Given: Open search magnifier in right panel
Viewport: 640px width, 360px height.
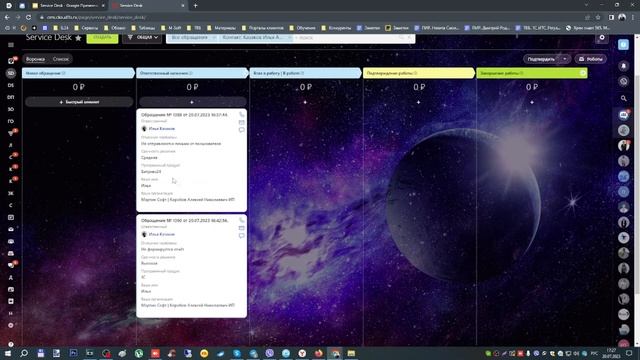Looking at the screenshot, I should (x=623, y=98).
